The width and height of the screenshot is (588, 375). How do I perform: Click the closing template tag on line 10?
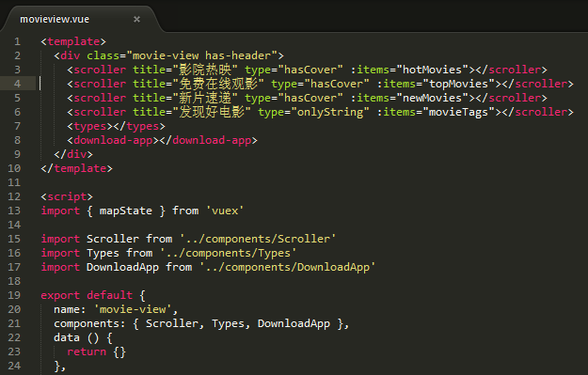76,168
